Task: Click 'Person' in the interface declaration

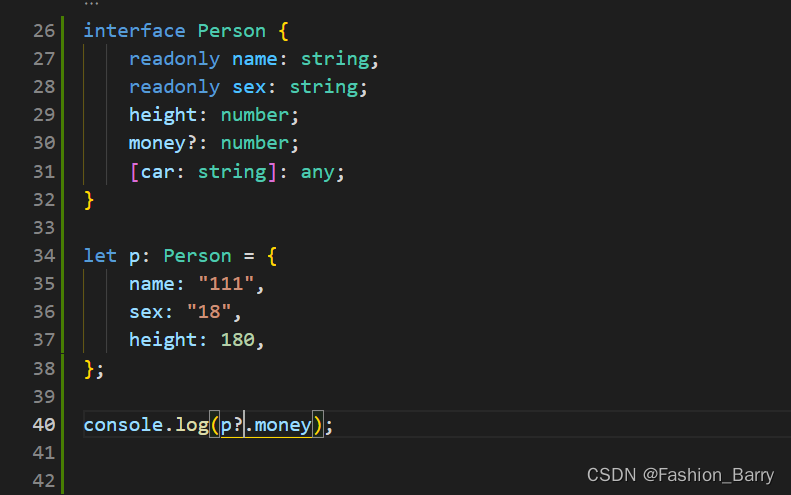Action: click(x=232, y=31)
